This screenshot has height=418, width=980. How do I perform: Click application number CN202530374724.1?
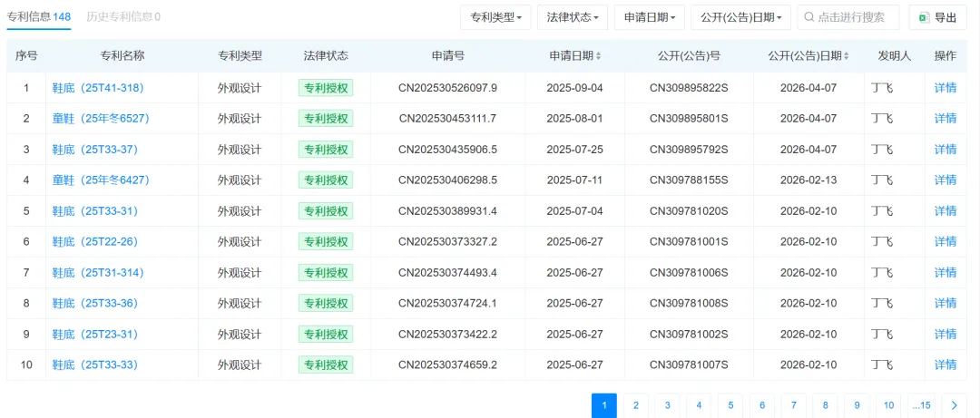pyautogui.click(x=447, y=303)
